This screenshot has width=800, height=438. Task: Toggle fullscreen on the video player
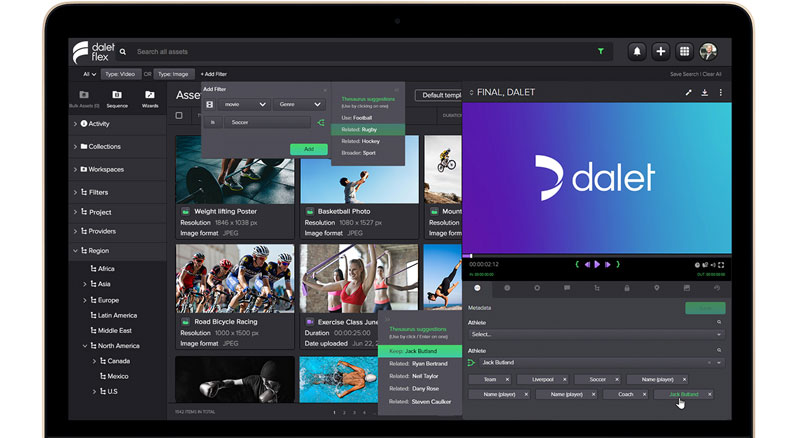721,265
